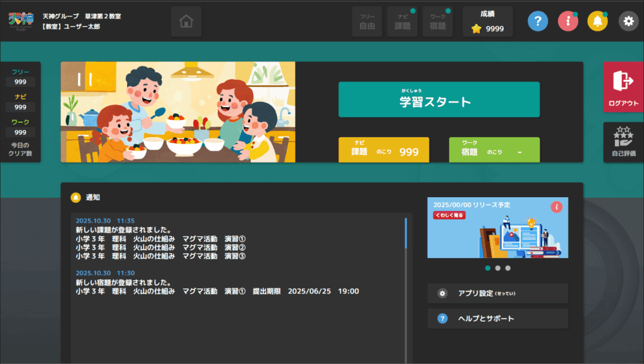This screenshot has width=644, height=364.
Task: Click the red ログアウト button
Action: pos(621,88)
